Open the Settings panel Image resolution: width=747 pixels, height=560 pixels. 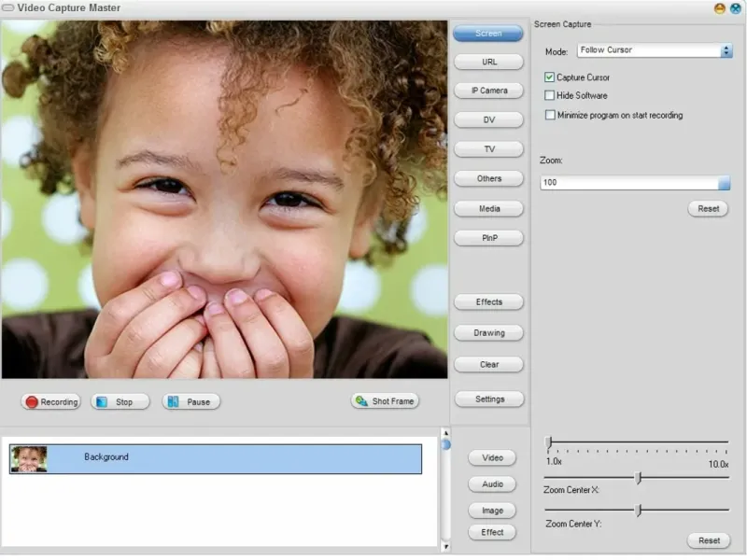pos(488,399)
